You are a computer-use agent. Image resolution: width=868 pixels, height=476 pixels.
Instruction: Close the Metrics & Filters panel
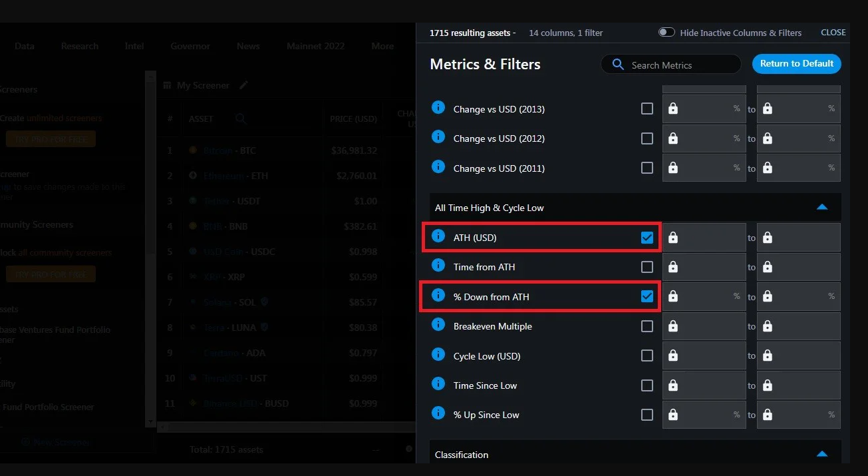833,32
